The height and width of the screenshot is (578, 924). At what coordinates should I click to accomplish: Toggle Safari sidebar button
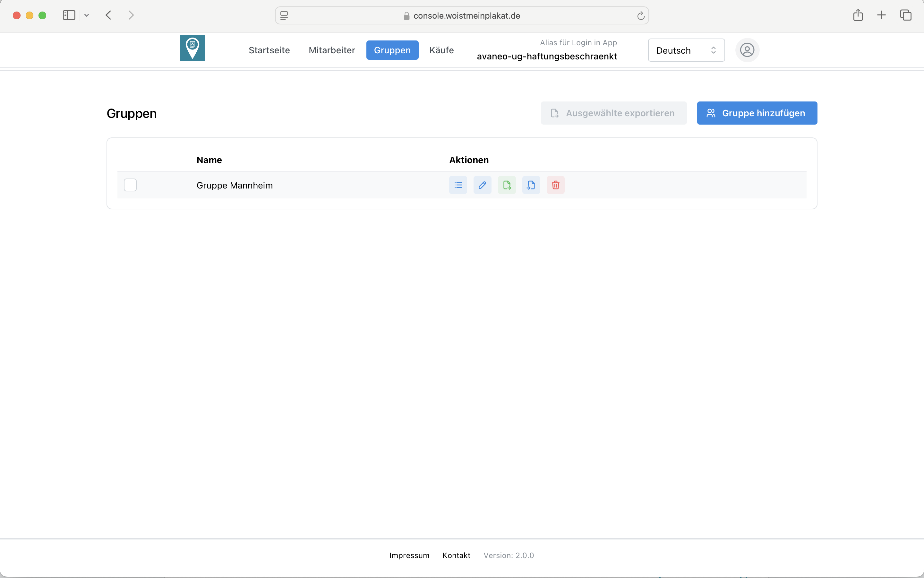(69, 15)
